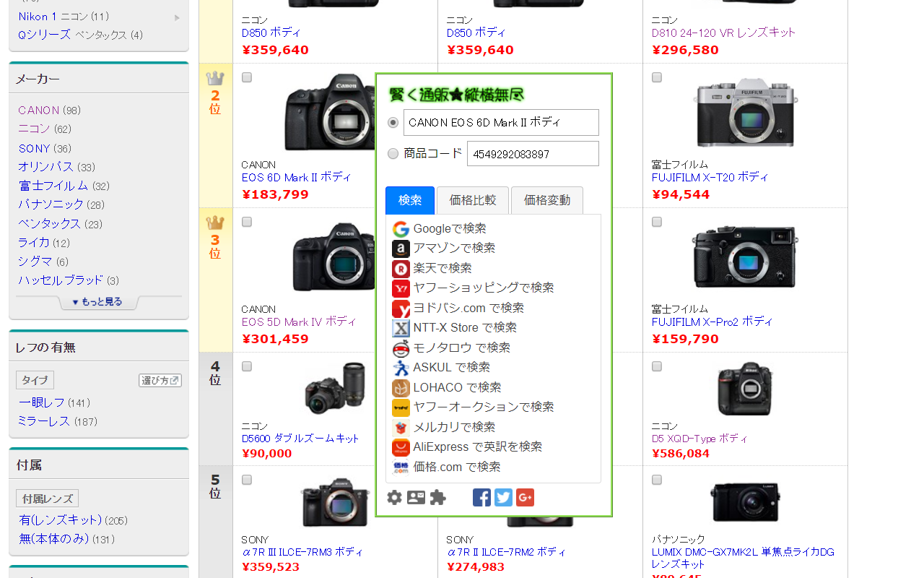Switch to the 価格比較 tab
Screen dimensions: 924x578
[473, 200]
